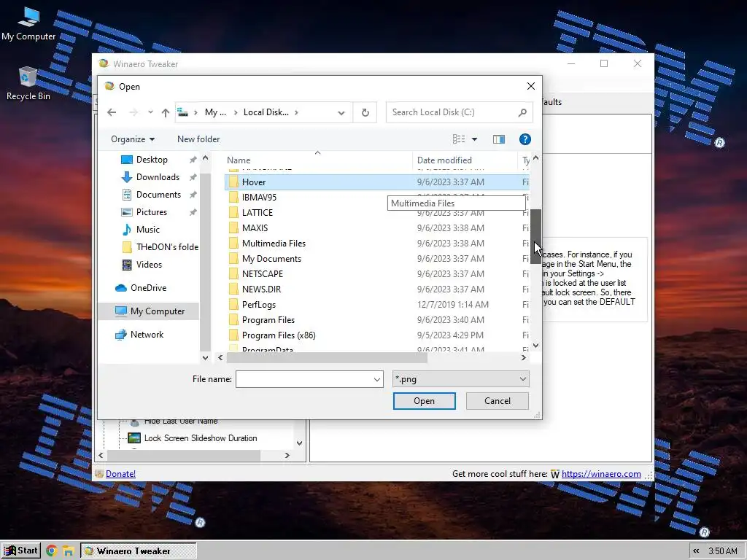Click navigation pane scroll down arrow

(x=205, y=357)
